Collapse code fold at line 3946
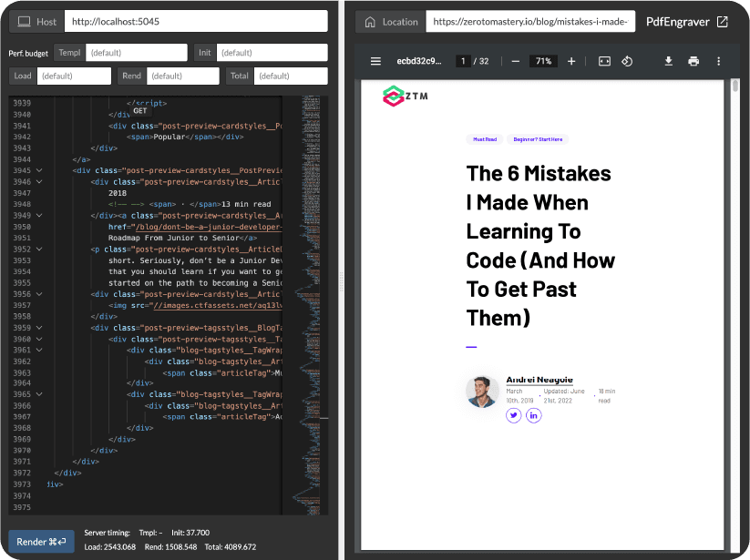Screen dimensions: 750x560 (x=39, y=181)
